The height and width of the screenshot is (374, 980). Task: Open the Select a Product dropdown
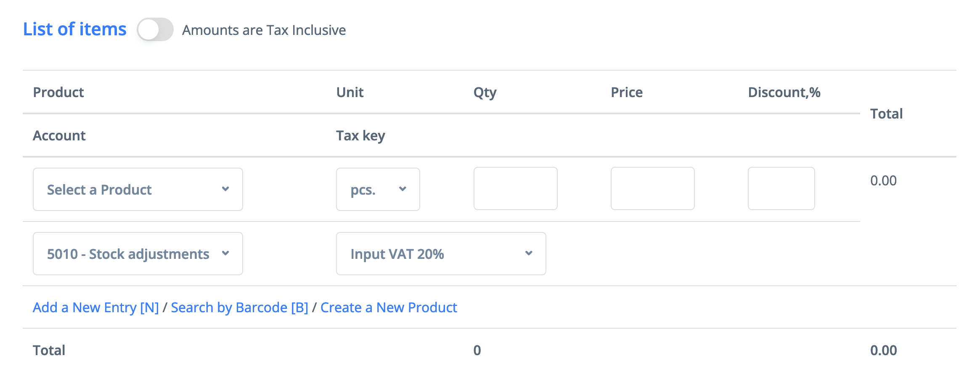(138, 190)
